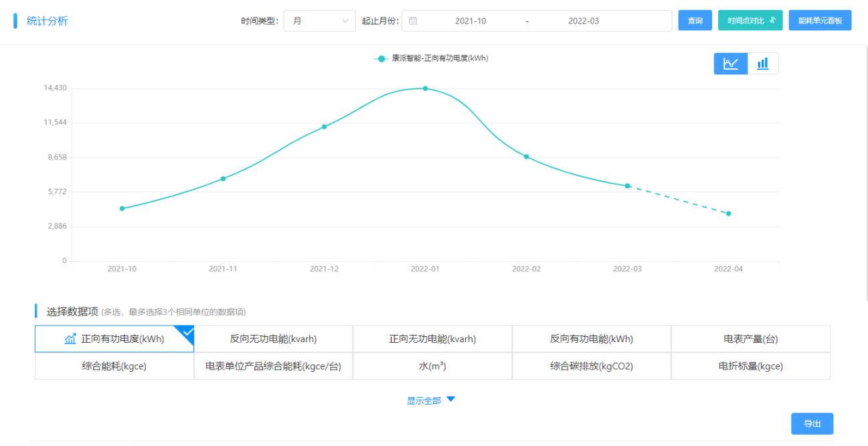Click the 2021-11 data point on chart

coord(224,179)
